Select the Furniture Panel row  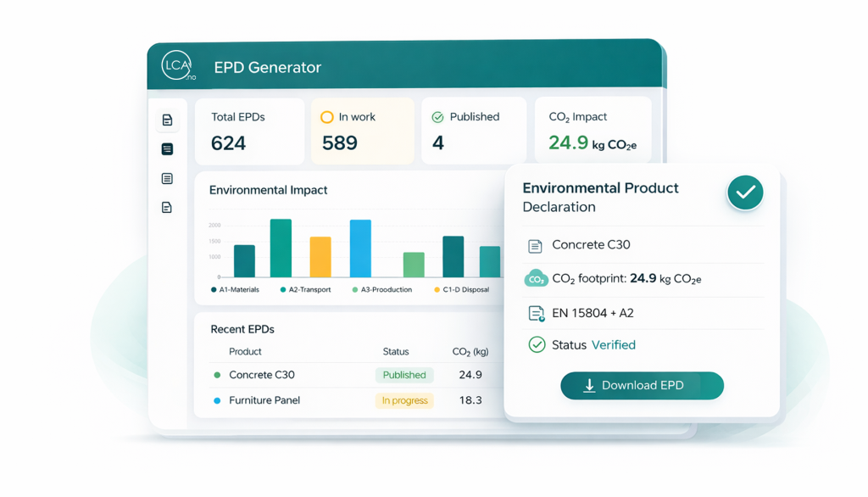264,400
